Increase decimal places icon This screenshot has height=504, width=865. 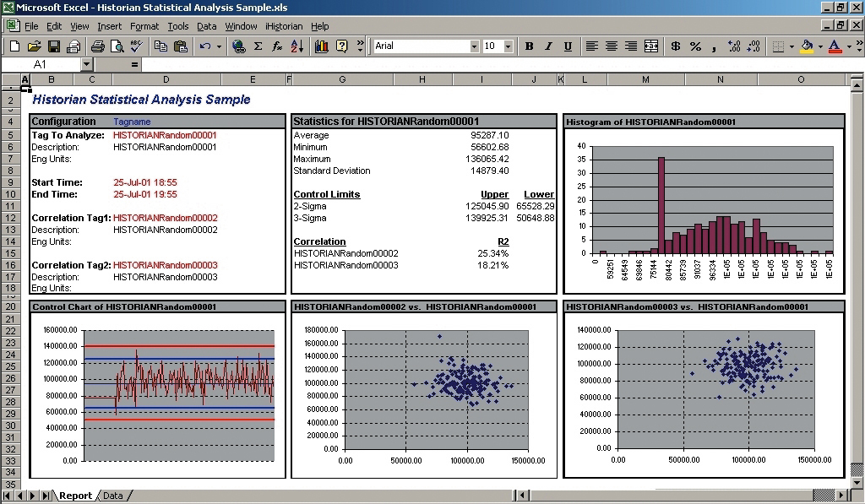[734, 46]
